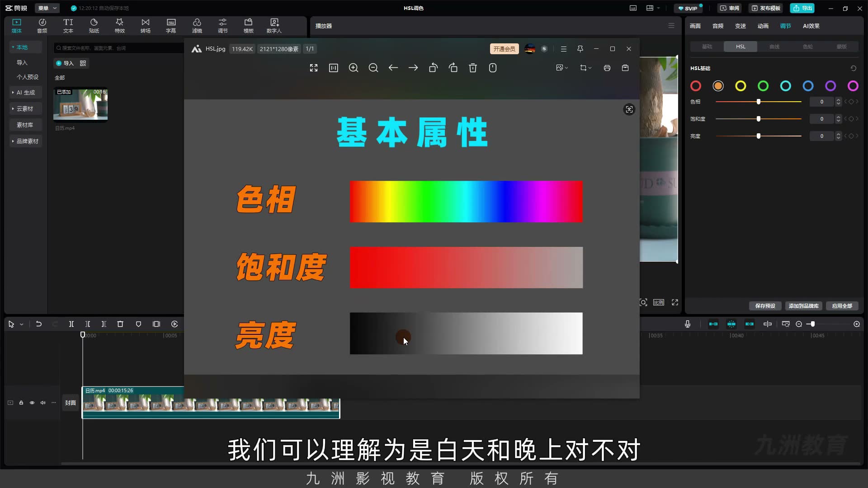
Task: Undo the last action in the timeline toolbar
Action: click(39, 324)
